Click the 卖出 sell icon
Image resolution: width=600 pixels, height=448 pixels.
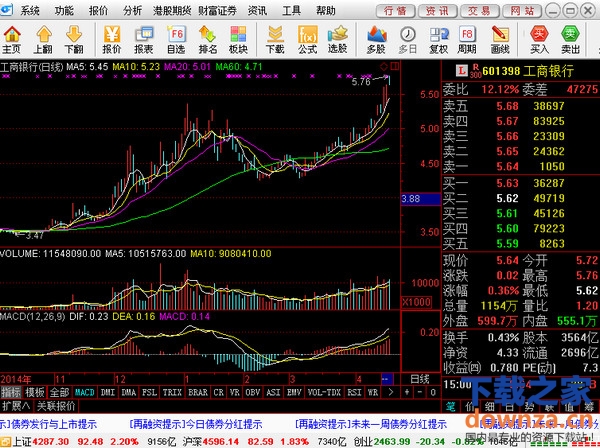tap(571, 40)
